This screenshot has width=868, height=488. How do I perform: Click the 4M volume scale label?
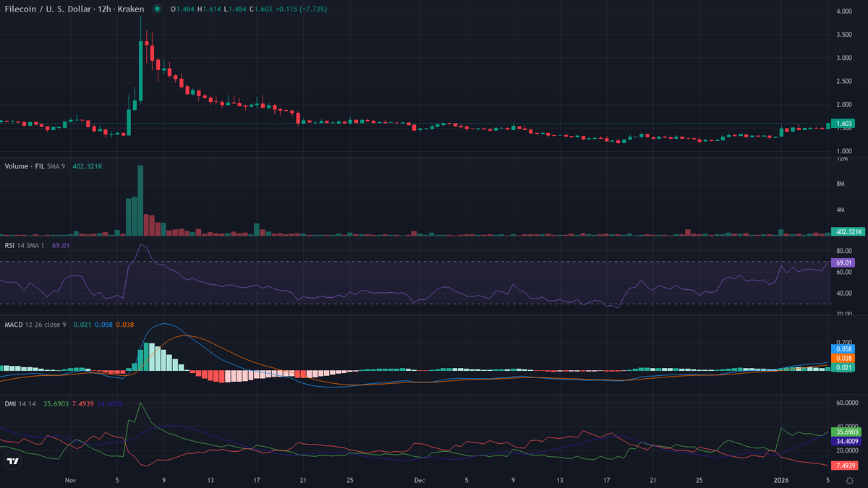click(841, 210)
